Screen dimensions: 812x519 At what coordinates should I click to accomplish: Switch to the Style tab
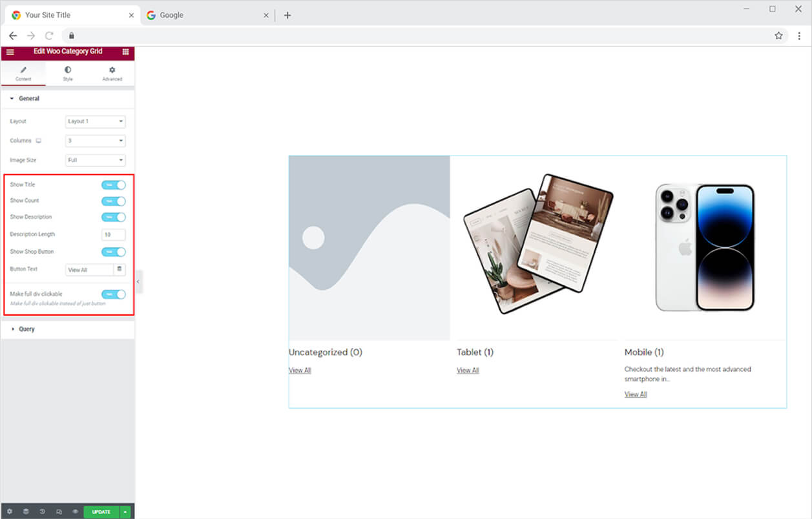(68, 73)
